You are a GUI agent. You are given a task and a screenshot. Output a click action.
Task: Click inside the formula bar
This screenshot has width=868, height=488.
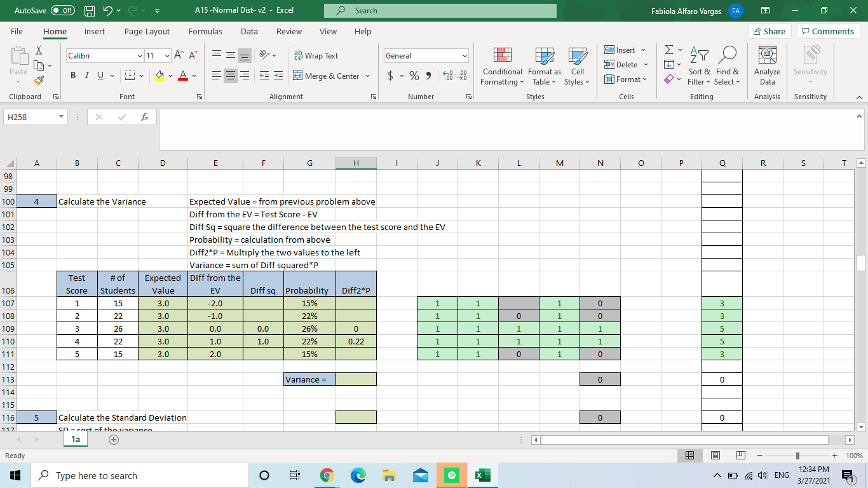click(x=445, y=116)
